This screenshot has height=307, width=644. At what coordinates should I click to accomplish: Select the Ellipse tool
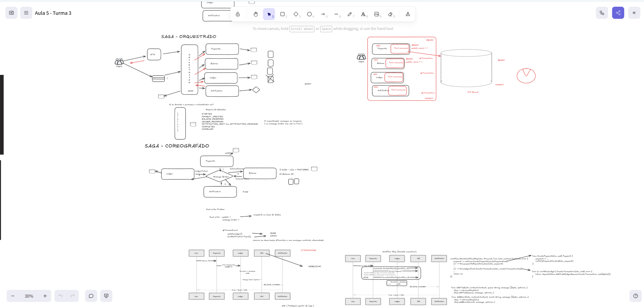[x=310, y=14]
